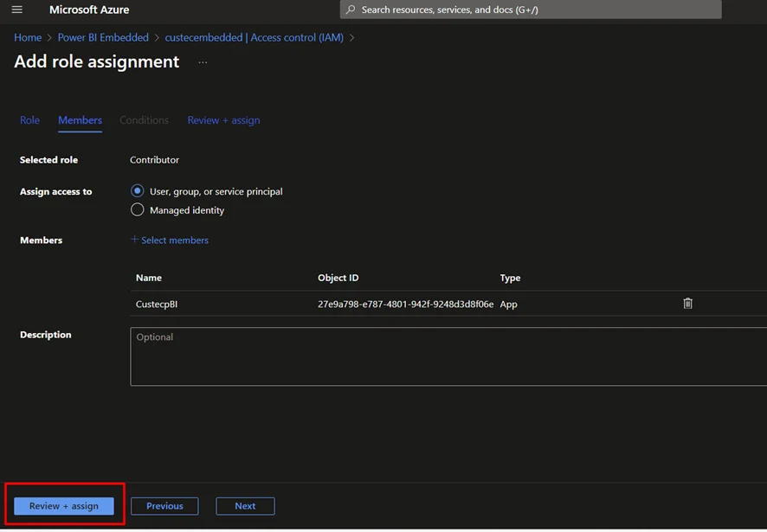Select User, group, or service principal
This screenshot has width=767, height=532.
[x=138, y=191]
